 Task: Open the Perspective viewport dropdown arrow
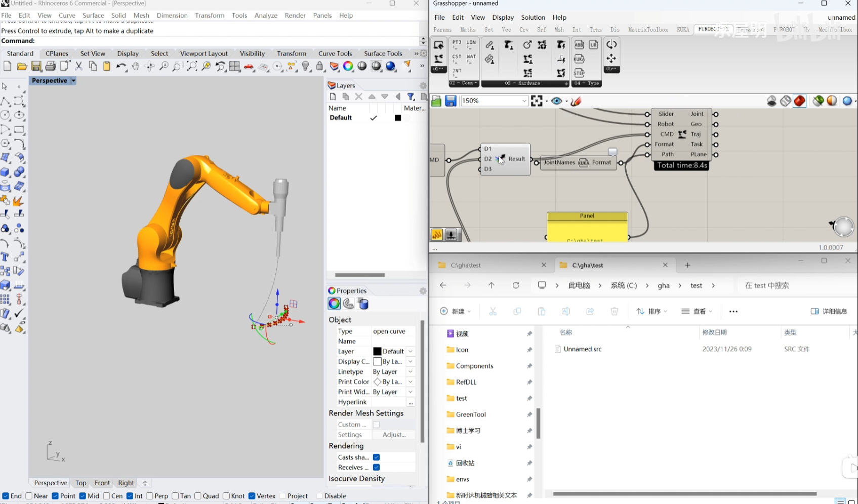click(73, 81)
